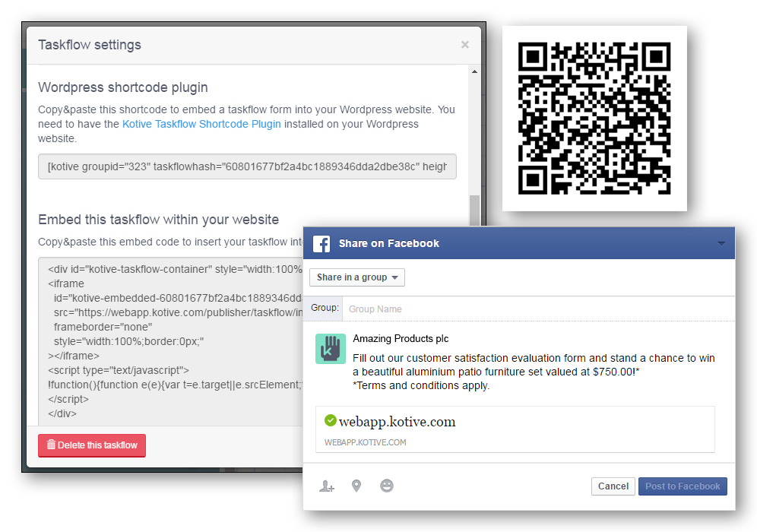Click the script type="text/javascript" code line
The image size is (757, 532).
click(119, 370)
